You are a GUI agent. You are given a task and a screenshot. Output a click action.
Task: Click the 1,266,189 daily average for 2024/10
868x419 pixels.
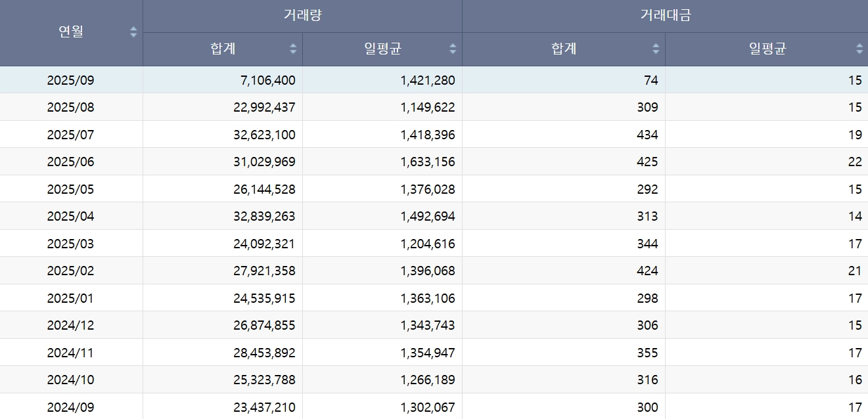427,380
